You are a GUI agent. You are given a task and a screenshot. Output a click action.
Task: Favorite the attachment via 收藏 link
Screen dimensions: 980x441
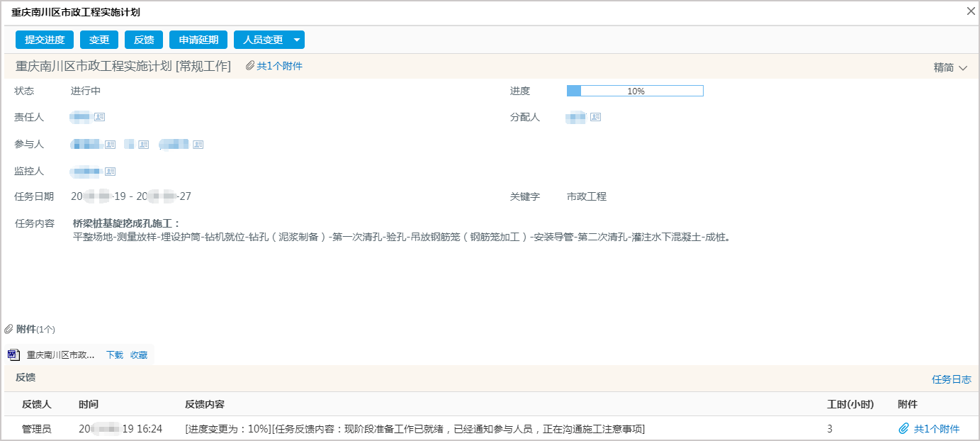click(x=139, y=355)
